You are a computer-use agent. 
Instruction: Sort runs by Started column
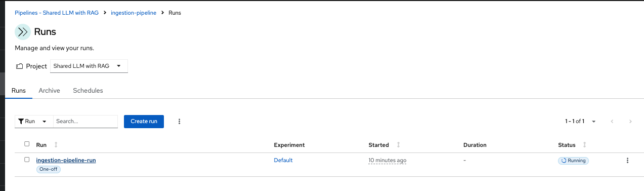click(x=398, y=145)
